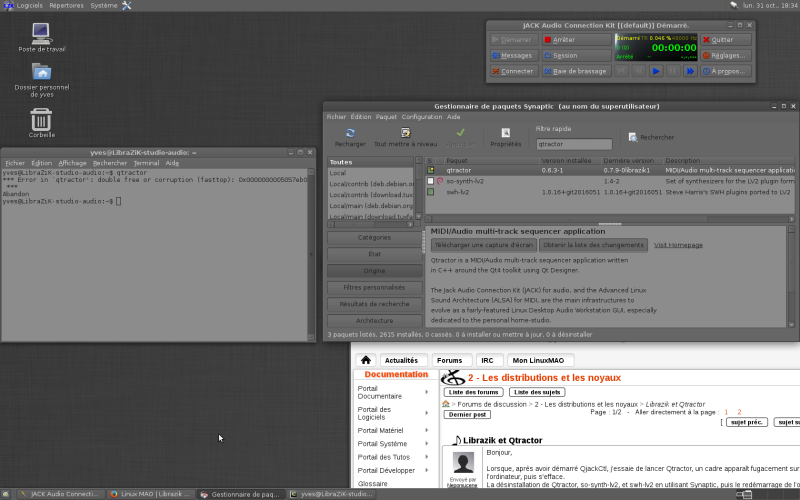Viewport: 800px width, 500px height.
Task: Click Filtres personnalisés button
Action: click(x=374, y=288)
